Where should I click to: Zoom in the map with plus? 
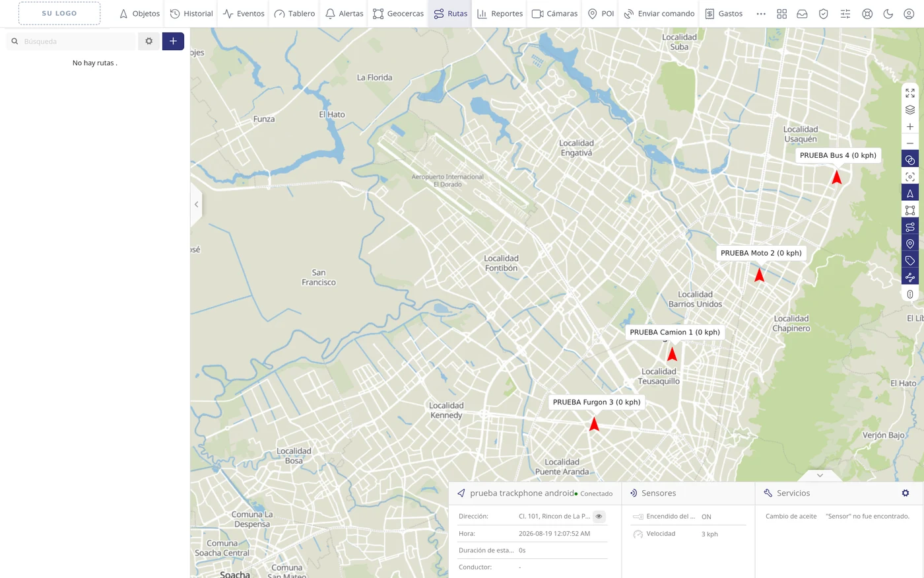point(910,127)
